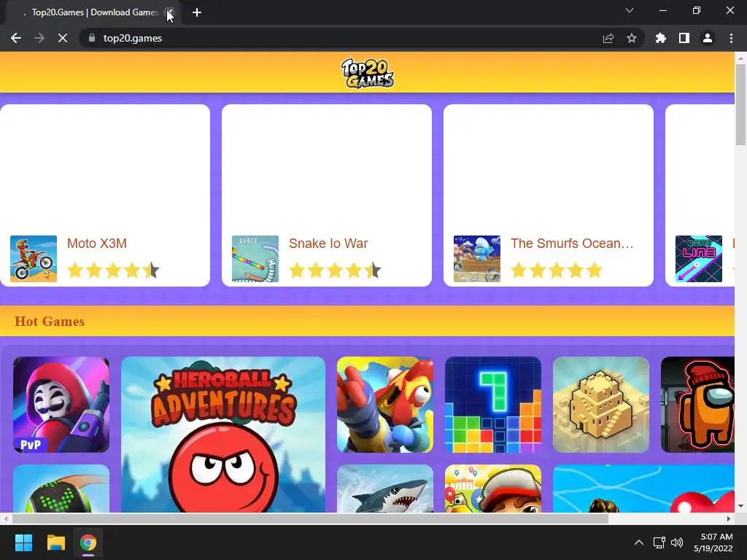Show hidden tray icons chevron
747x560 pixels.
(x=639, y=542)
